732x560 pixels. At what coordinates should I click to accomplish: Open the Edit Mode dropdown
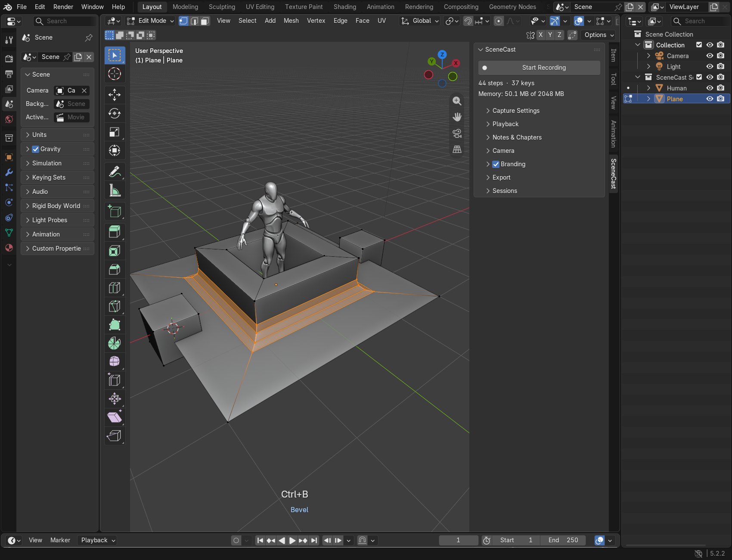click(150, 21)
